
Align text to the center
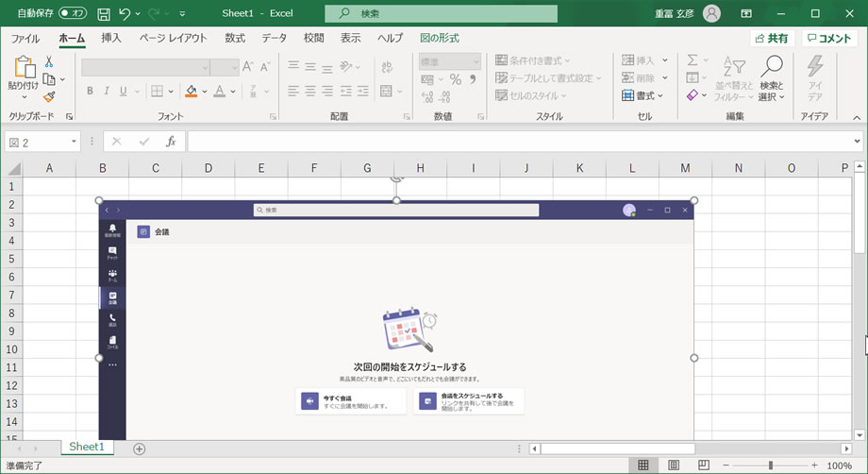310,91
